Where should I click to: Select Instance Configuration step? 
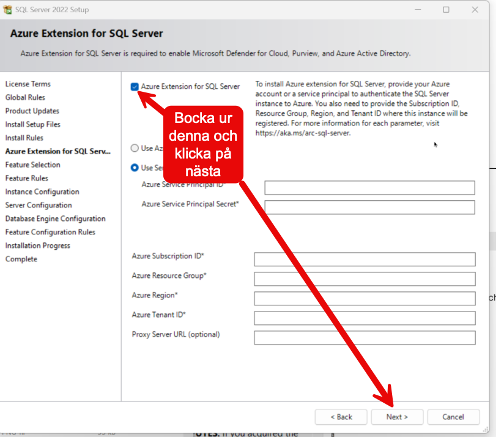[x=42, y=192]
